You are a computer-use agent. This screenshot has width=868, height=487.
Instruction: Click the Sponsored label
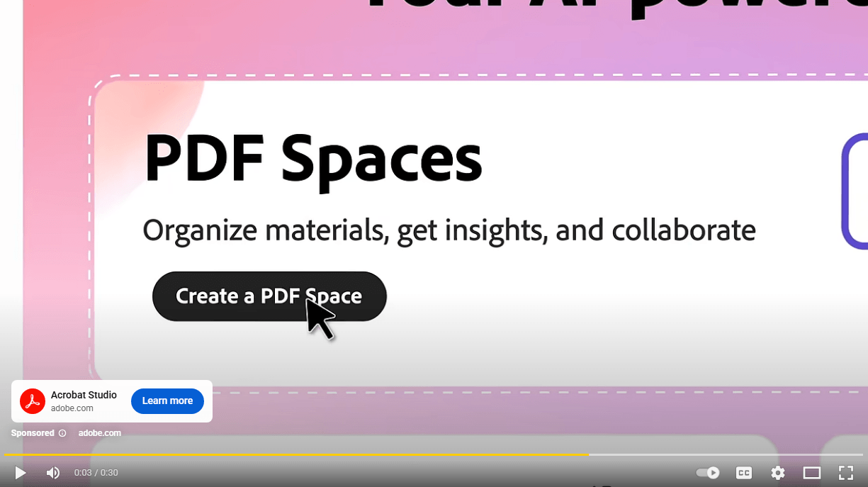click(33, 433)
